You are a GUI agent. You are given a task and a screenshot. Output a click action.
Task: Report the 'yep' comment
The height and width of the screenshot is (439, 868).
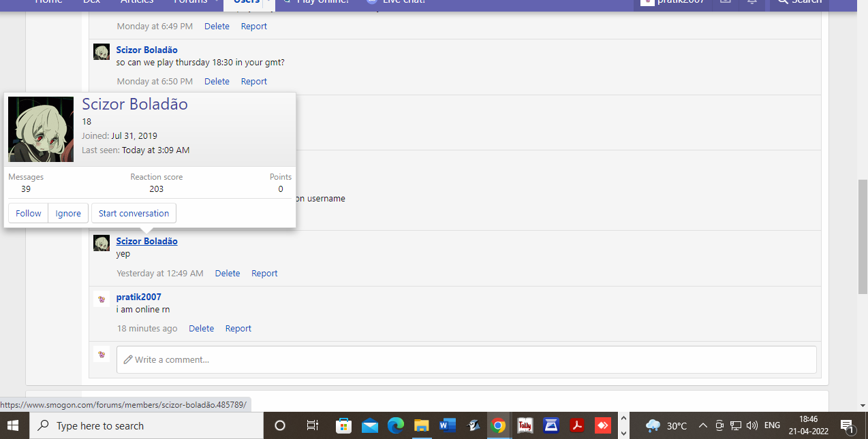[x=264, y=273]
